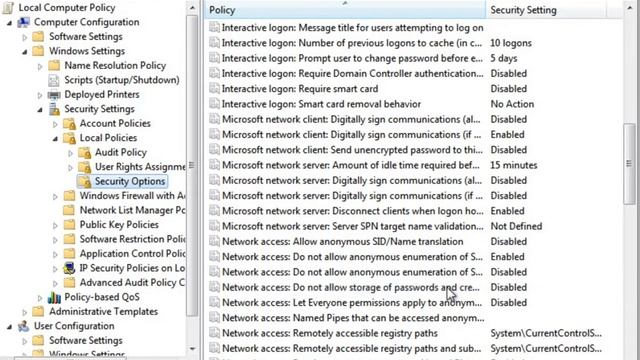Image resolution: width=640 pixels, height=360 pixels.
Task: Click the Local Computer Policy root icon
Action: tap(8, 8)
